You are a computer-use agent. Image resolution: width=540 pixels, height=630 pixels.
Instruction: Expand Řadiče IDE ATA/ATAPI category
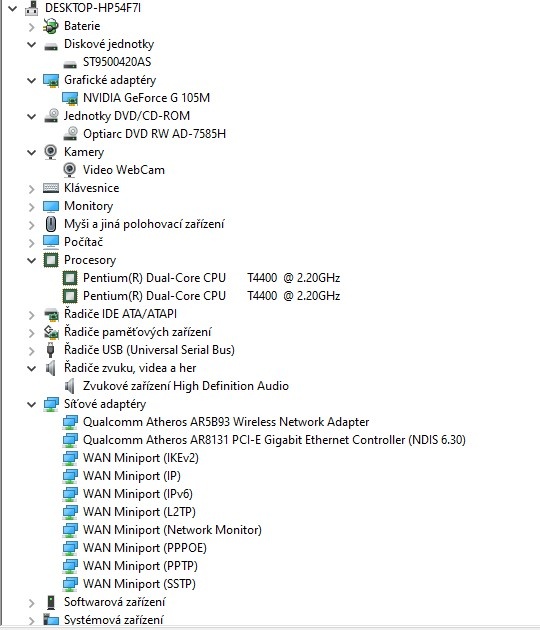tap(31, 315)
